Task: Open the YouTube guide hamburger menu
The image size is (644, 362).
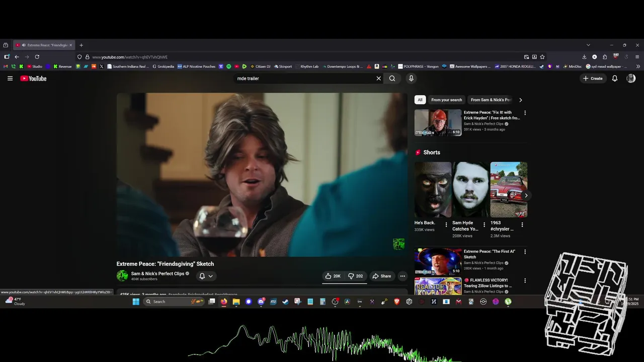Action: coord(10,78)
